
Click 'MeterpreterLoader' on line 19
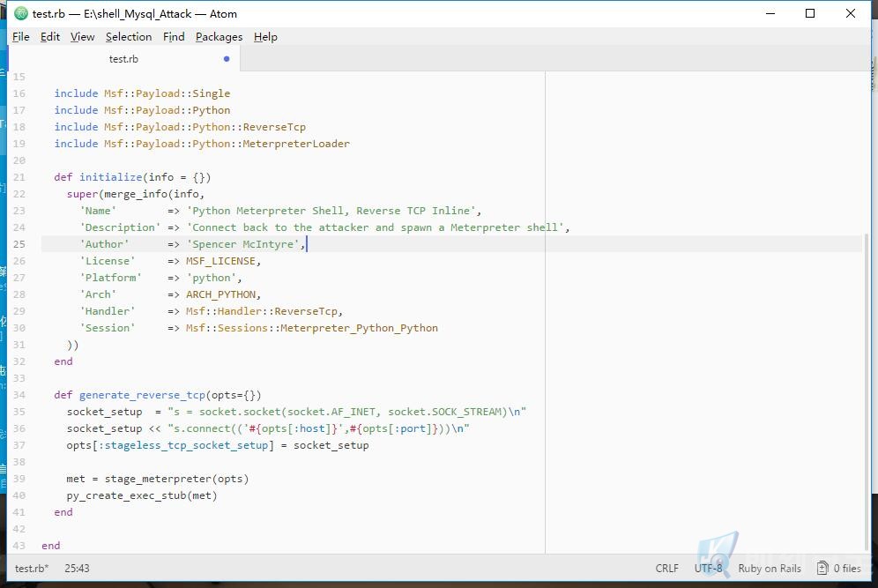click(296, 144)
